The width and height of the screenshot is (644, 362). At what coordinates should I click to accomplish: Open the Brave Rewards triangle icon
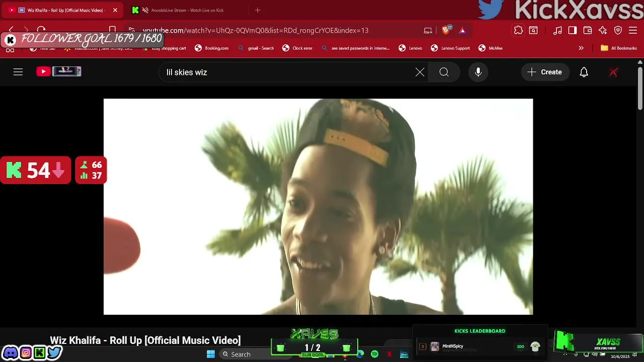(462, 30)
